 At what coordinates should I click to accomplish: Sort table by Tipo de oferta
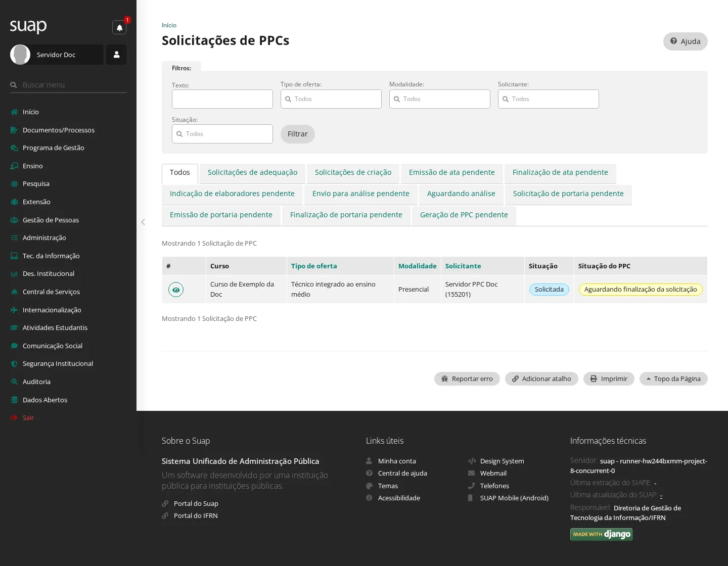coord(314,266)
